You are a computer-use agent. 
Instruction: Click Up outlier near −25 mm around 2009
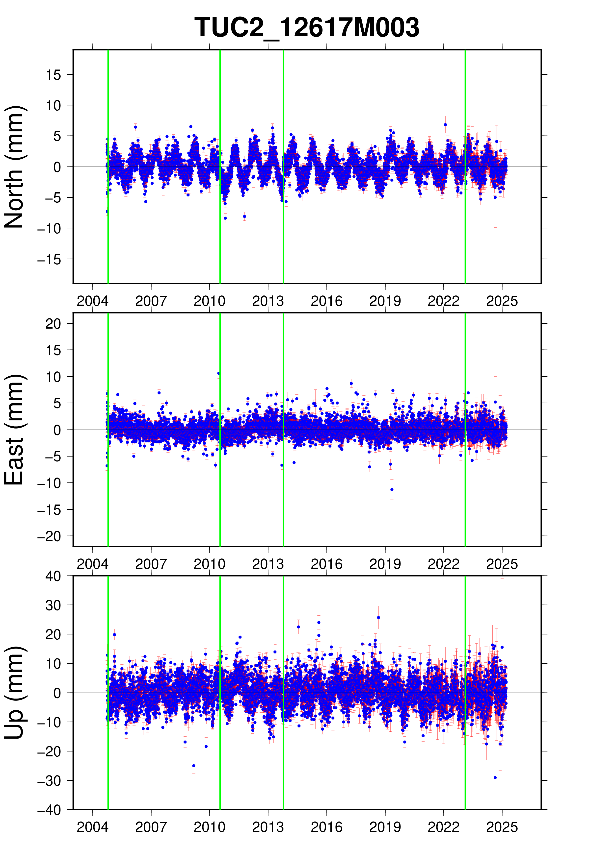[194, 766]
